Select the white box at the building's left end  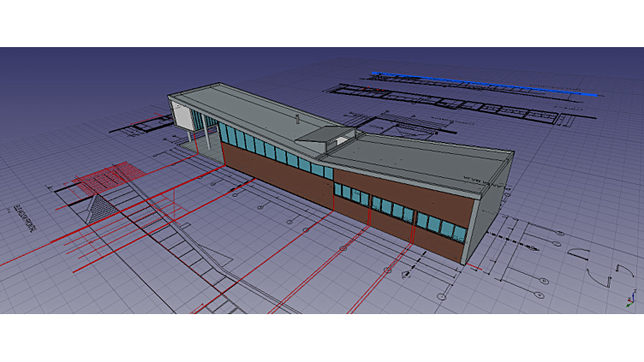pos(181,116)
